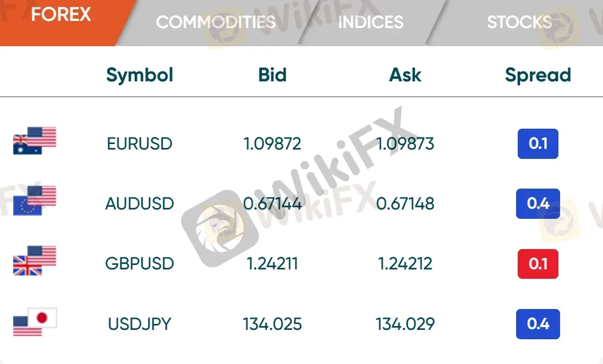Switch to the FOREX tab

pyautogui.click(x=61, y=15)
